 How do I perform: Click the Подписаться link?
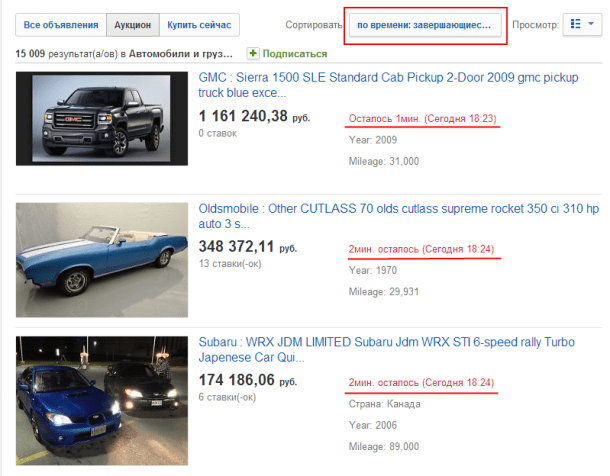(294, 54)
